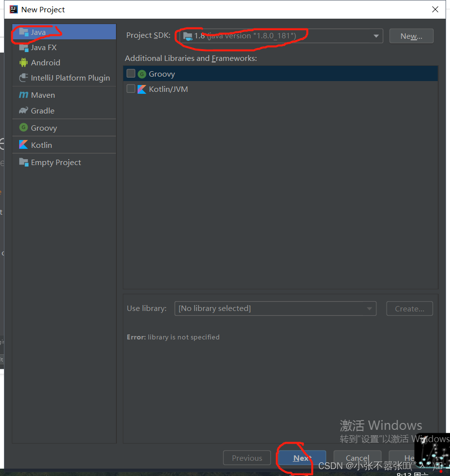Click the 'Use library:' label

tap(147, 308)
